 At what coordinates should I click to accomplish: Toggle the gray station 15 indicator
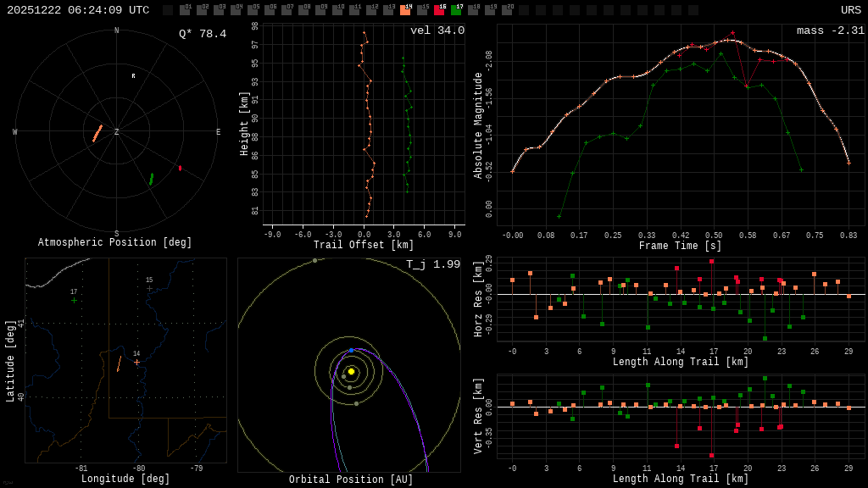point(423,10)
